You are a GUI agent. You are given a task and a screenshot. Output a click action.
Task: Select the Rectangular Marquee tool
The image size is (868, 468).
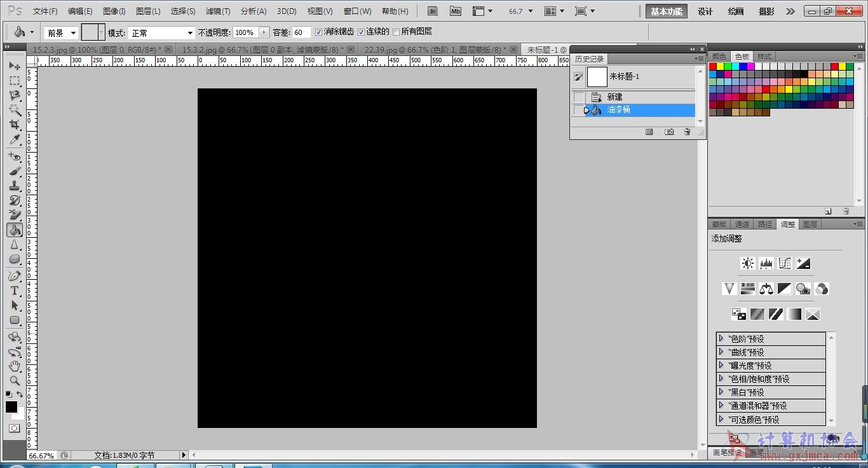[15, 81]
